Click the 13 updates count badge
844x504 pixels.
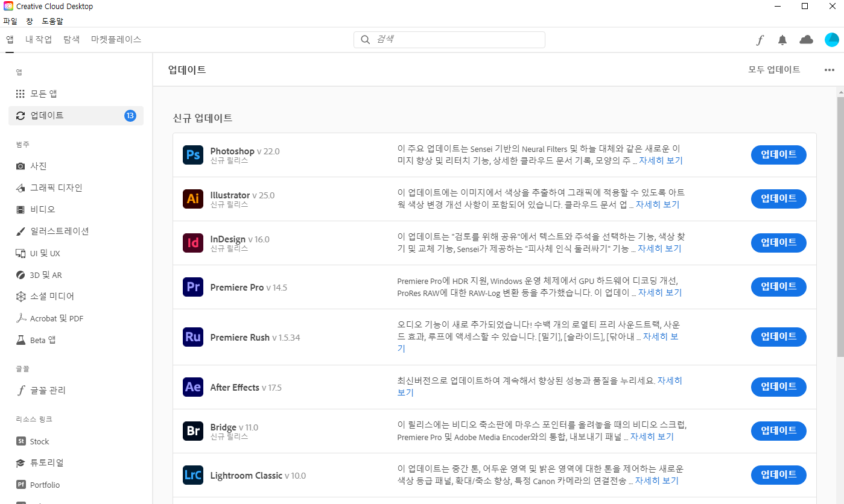[130, 116]
